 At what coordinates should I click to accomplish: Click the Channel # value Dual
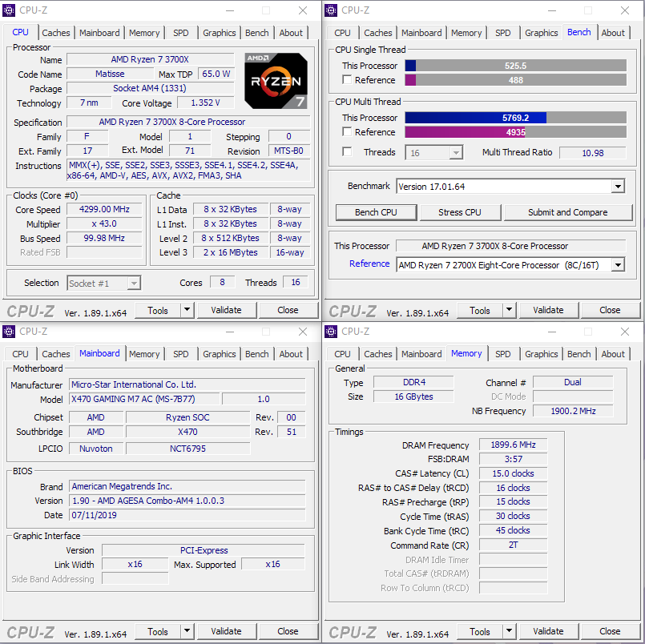(x=574, y=382)
